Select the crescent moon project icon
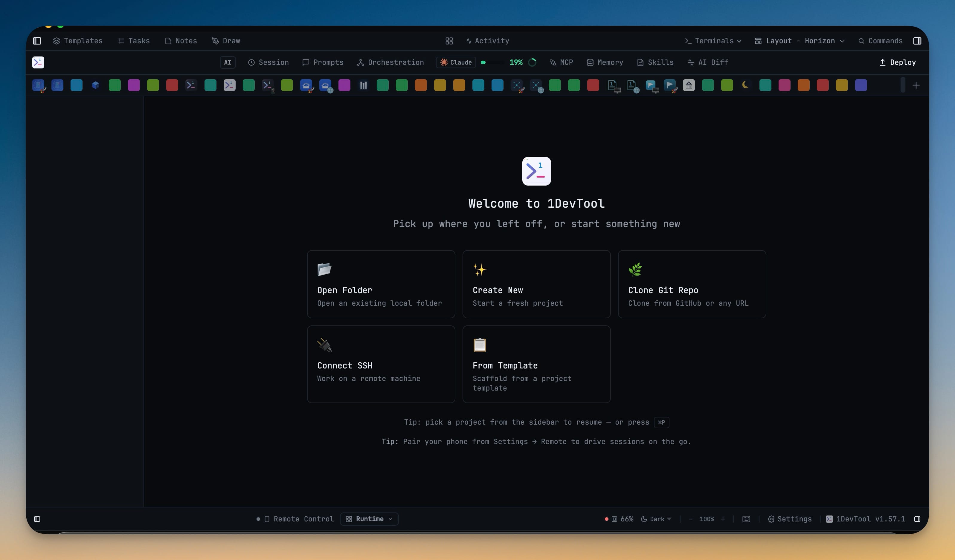This screenshot has width=955, height=560. click(745, 85)
